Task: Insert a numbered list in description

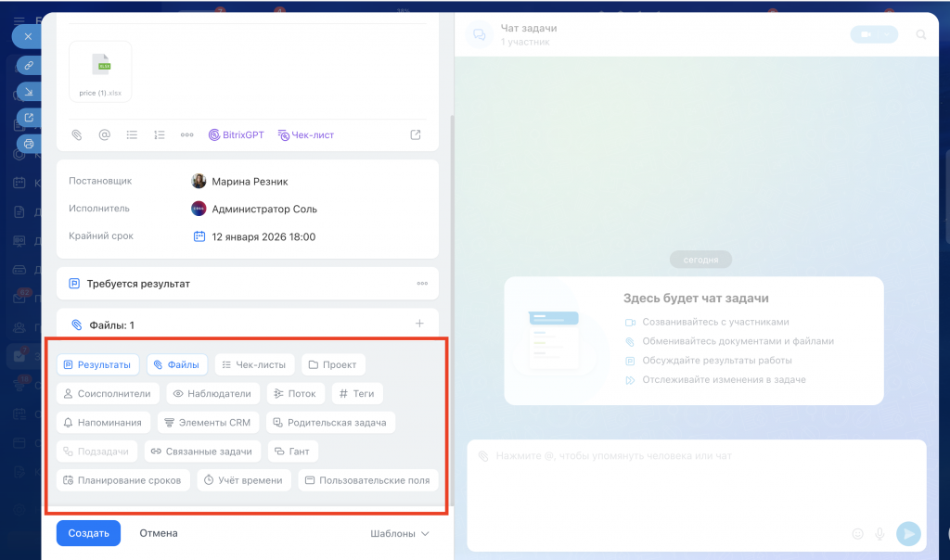Action: 160,134
